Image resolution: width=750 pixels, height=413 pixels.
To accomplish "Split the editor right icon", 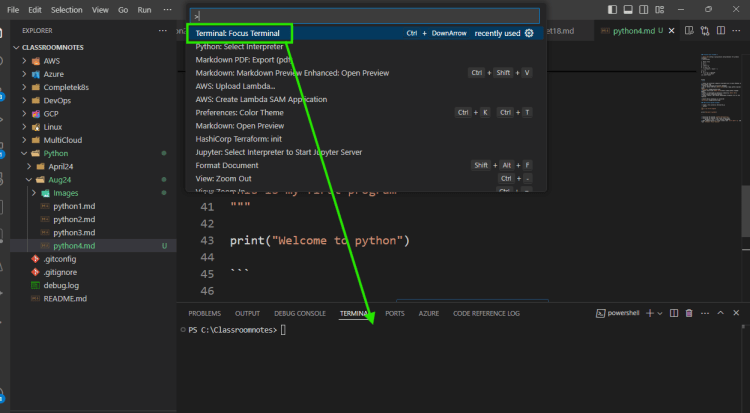I will pos(721,31).
